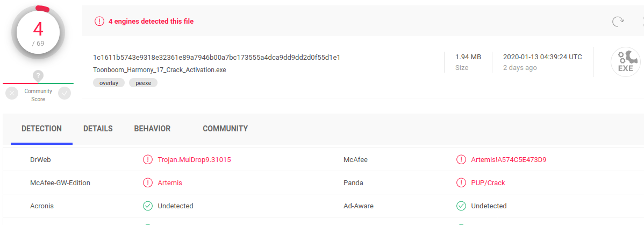Open the BEHAVIOR tab
This screenshot has width=644, height=225.
click(x=152, y=129)
